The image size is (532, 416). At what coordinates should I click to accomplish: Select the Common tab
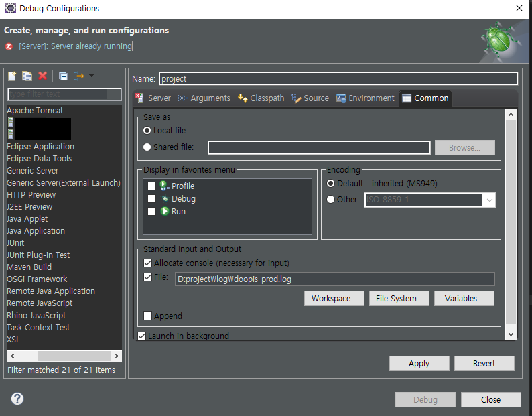click(x=425, y=98)
